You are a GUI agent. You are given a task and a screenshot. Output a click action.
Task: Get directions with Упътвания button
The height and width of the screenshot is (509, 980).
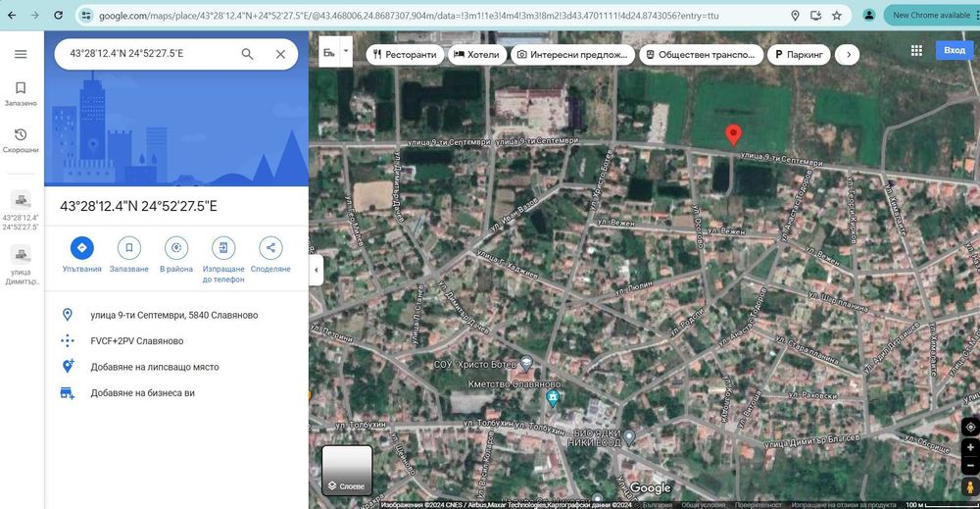pos(82,255)
